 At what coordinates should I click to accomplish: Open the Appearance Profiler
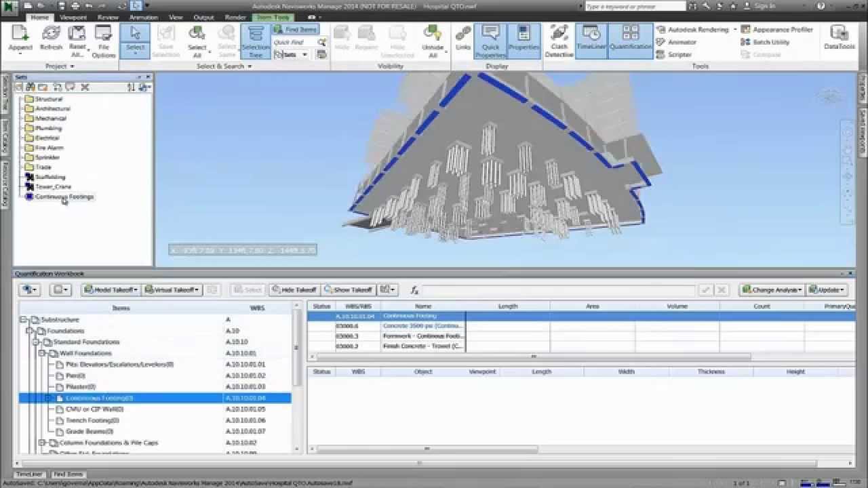point(777,30)
